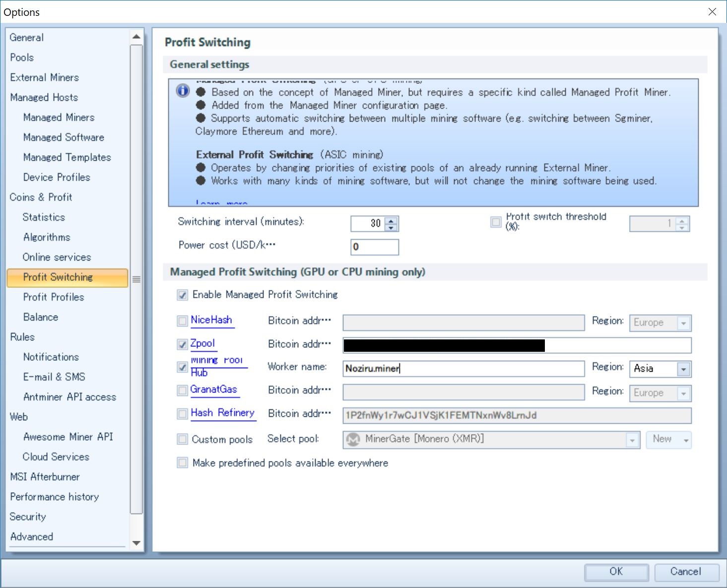Click the sidebar scroll down arrow
Screen dimensions: 727x588
coord(136,543)
